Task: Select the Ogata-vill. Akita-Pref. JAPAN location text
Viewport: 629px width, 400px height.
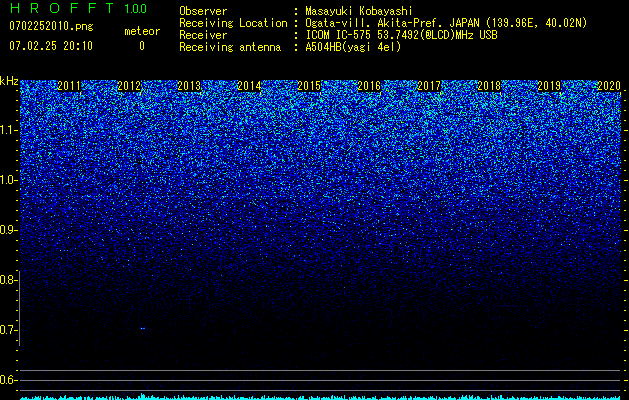Action: pos(446,23)
